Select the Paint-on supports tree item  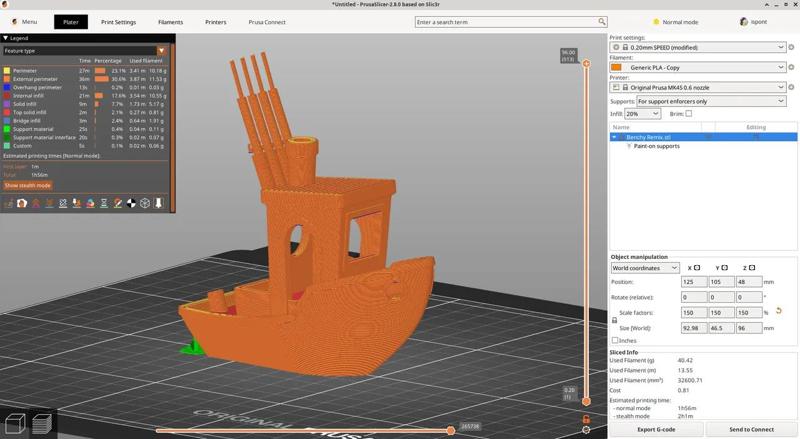656,146
